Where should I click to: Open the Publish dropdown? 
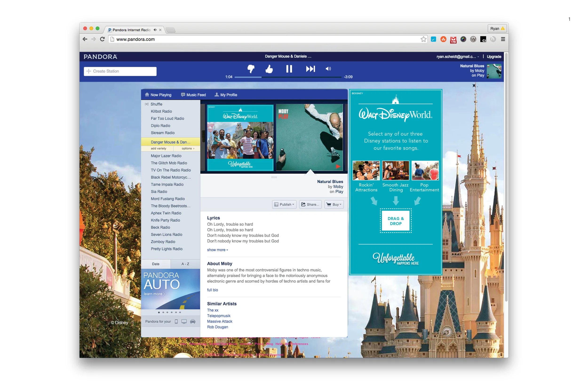[x=284, y=204]
